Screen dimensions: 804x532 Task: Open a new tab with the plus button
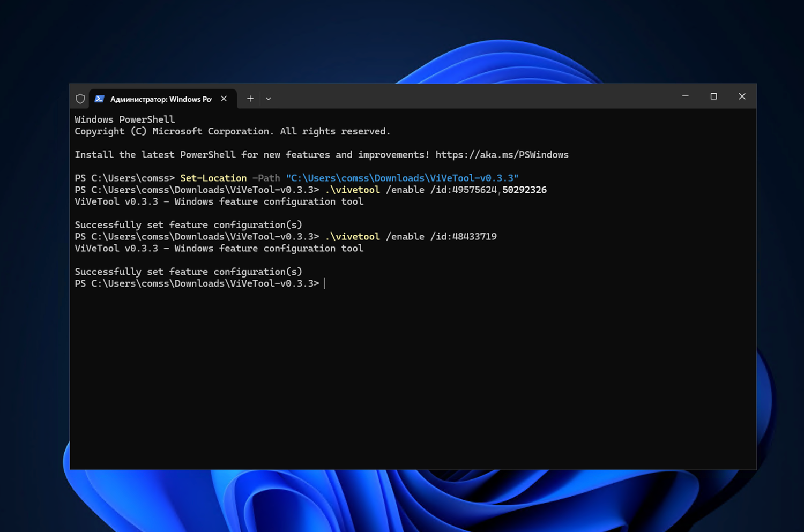point(250,99)
